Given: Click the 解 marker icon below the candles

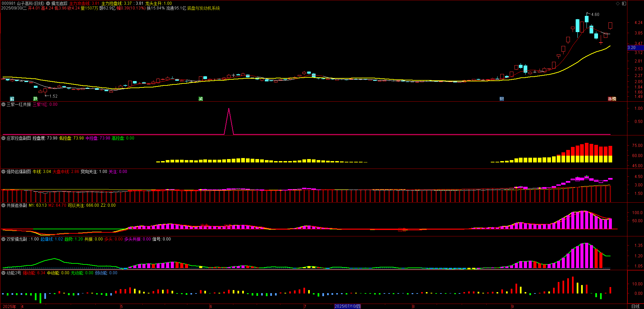Looking at the screenshot, I should coord(12,99).
